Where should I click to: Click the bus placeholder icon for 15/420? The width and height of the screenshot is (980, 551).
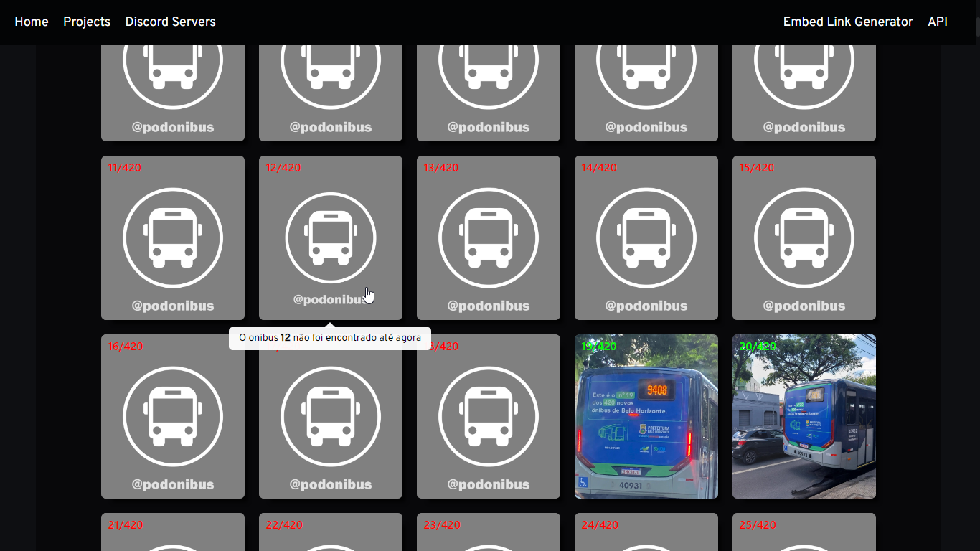(804, 237)
